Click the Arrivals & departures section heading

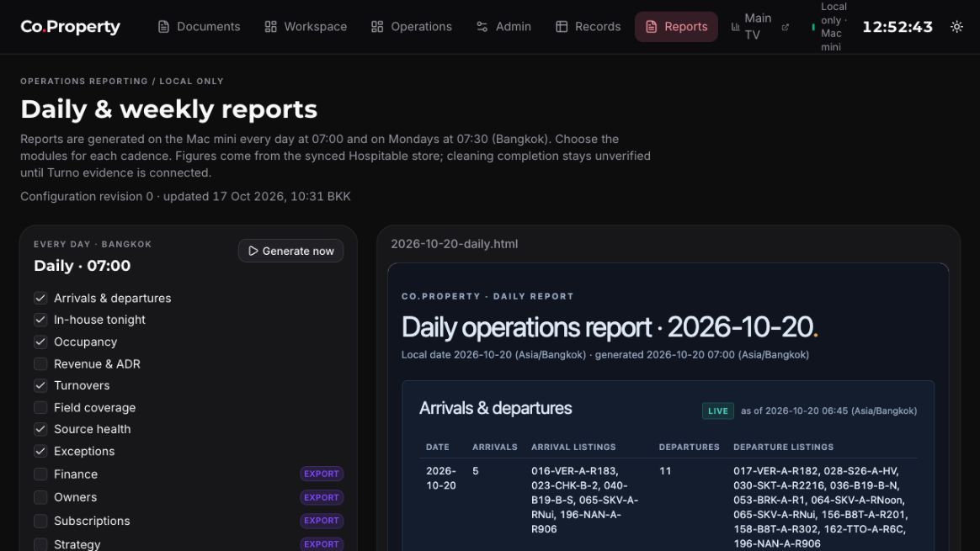[495, 409]
